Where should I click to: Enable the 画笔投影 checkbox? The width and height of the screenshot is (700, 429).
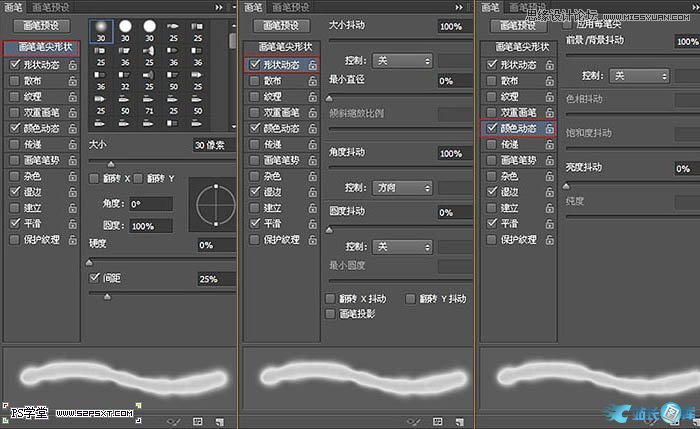click(x=331, y=314)
